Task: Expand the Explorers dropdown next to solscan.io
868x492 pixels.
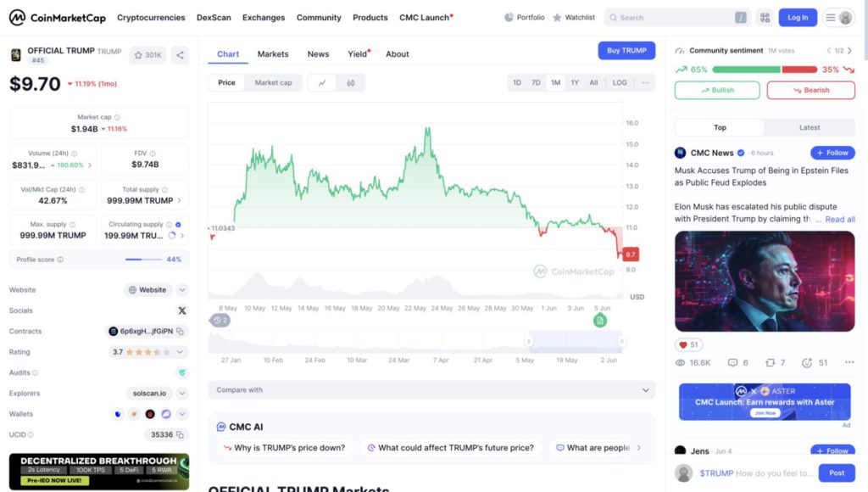Action: [181, 394]
